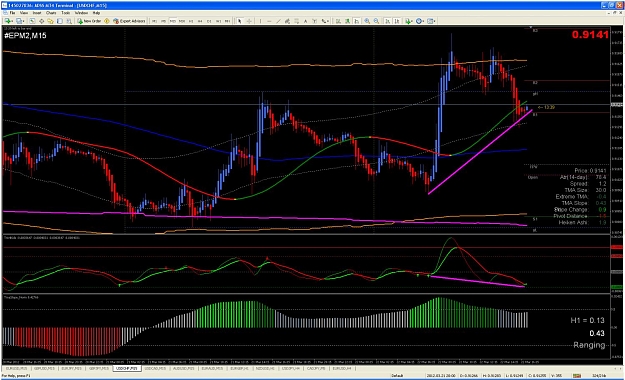Open the chart templates icon
Image resolution: width=625 pixels, height=380 pixels.
tap(430, 21)
